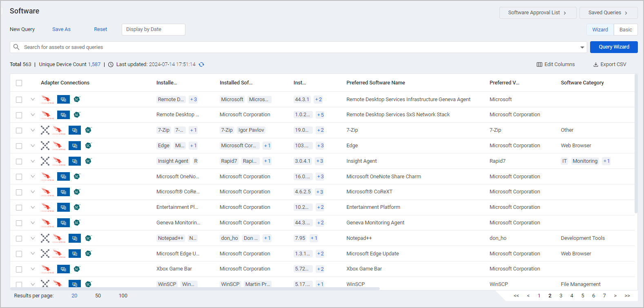
Task: Click the Reset link
Action: pos(100,29)
